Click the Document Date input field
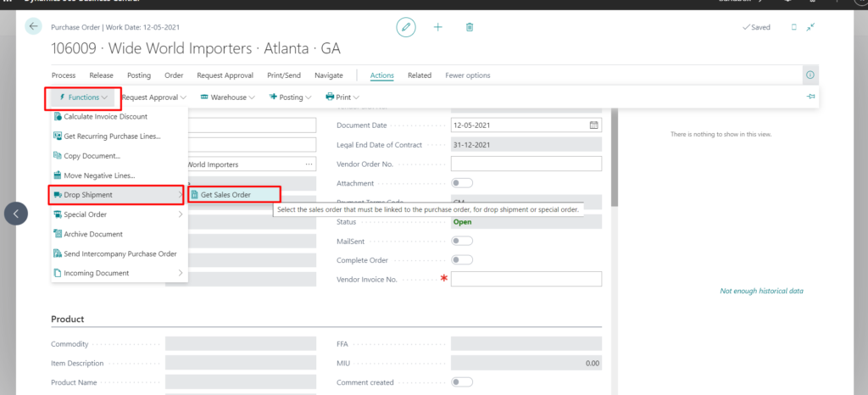The image size is (868, 395). (x=526, y=125)
